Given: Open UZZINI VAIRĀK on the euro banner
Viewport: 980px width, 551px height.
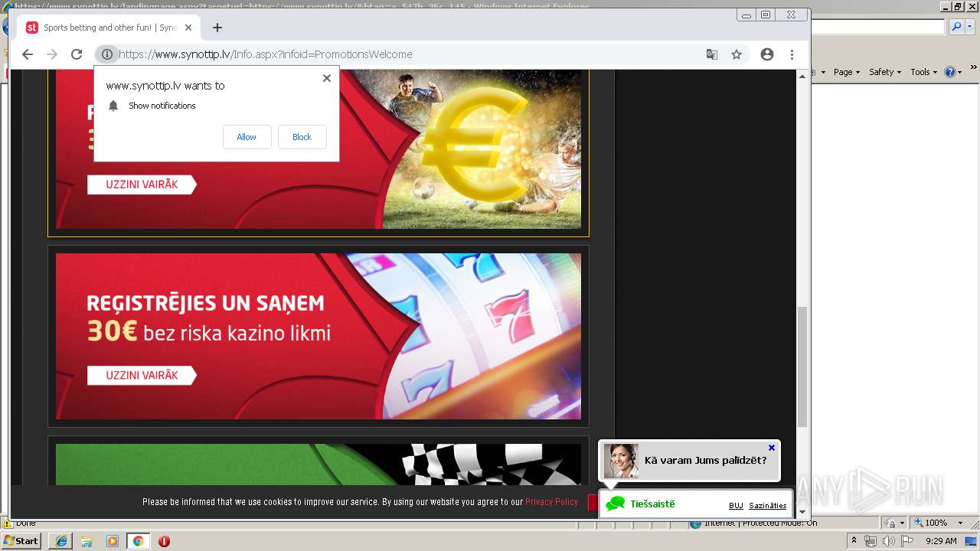Looking at the screenshot, I should [142, 184].
